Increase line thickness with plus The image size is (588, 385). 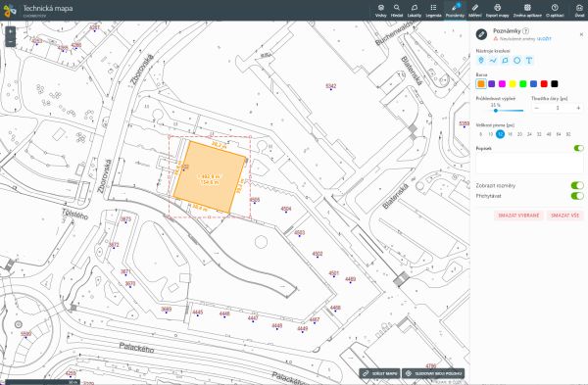578,108
